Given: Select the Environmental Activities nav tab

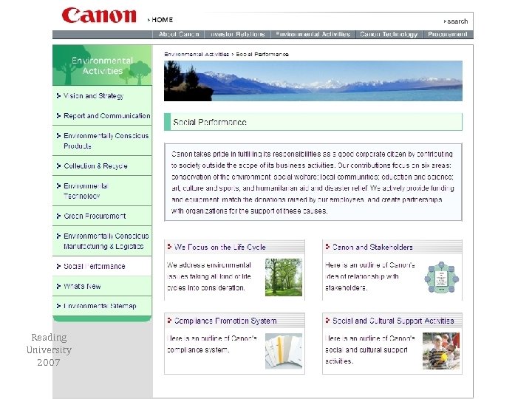Looking at the screenshot, I should [313, 34].
